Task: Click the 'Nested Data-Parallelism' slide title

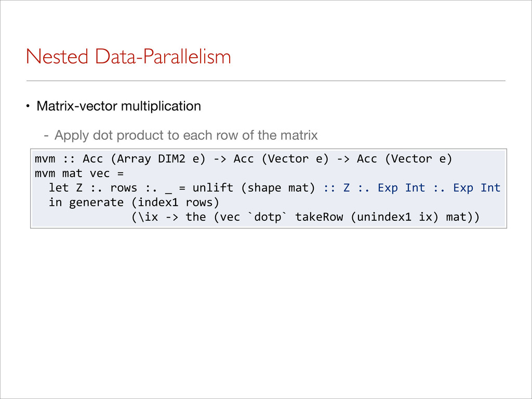Action: 129,56
